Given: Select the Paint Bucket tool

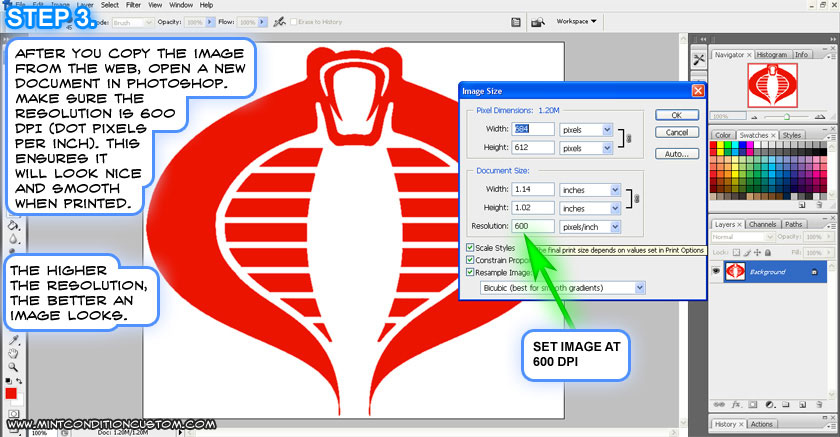Looking at the screenshot, I should pos(13,225).
